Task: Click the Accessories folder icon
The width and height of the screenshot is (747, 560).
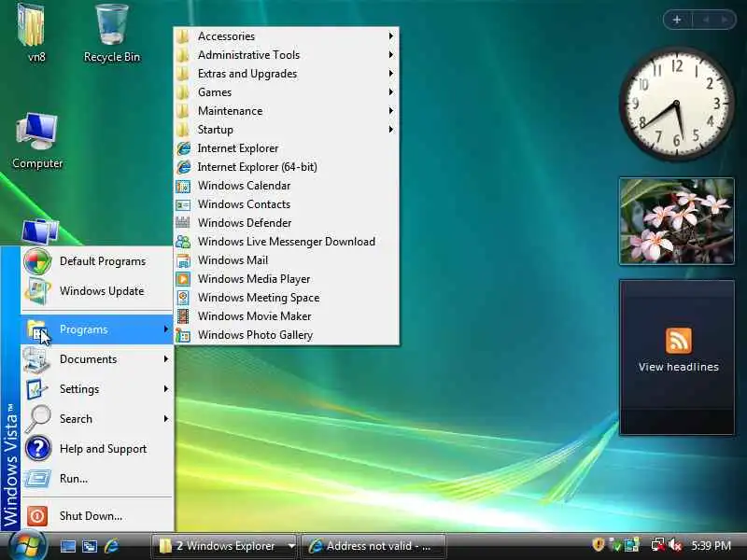Action: [183, 36]
